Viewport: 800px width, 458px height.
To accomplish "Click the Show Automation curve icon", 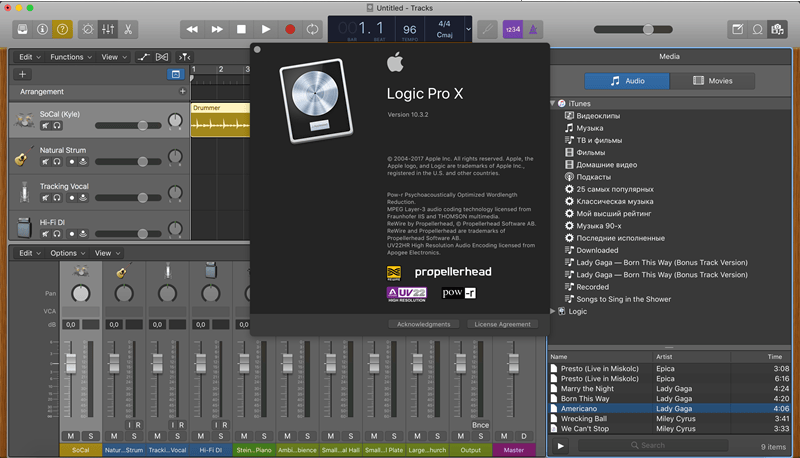I will pos(143,57).
